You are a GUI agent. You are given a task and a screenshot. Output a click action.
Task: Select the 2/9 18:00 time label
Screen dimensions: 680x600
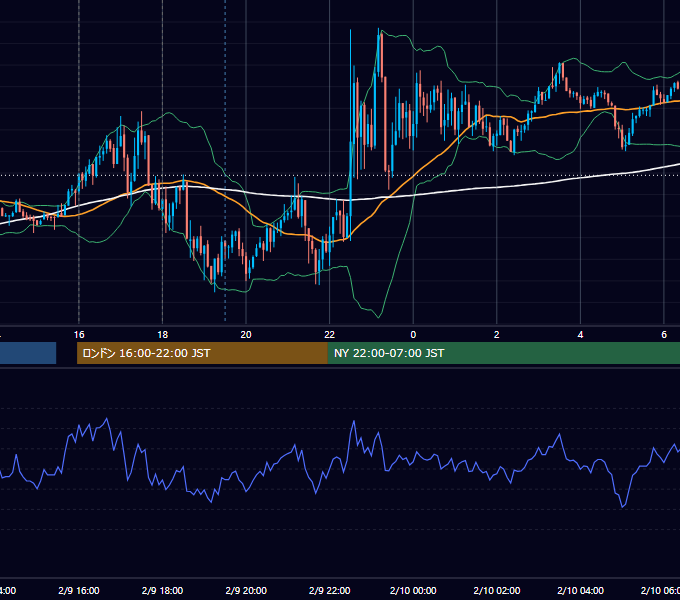pyautogui.click(x=163, y=590)
